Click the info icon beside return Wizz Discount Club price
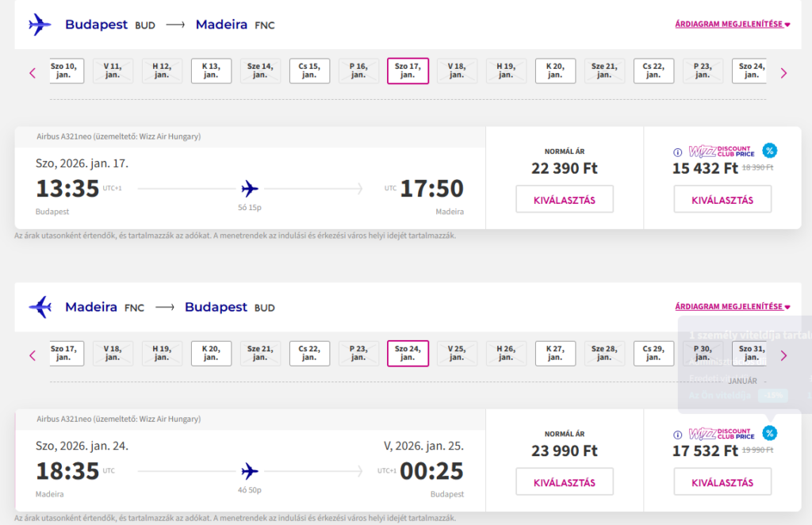 pos(678,435)
